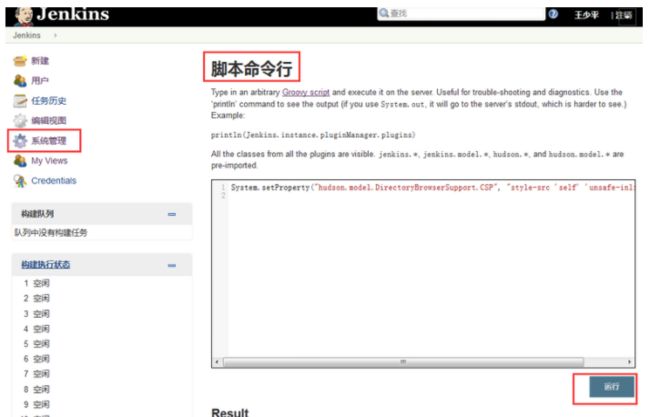Click the 编辑视图 gear icon
Viewport: 650px width, 417px height.
click(x=20, y=121)
